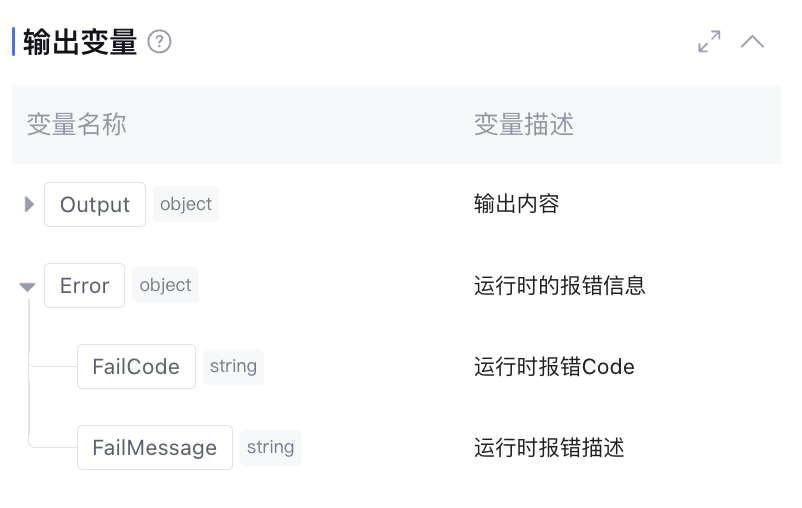Select the Output variable name tag
Viewport: 802px width, 508px height.
tap(95, 205)
